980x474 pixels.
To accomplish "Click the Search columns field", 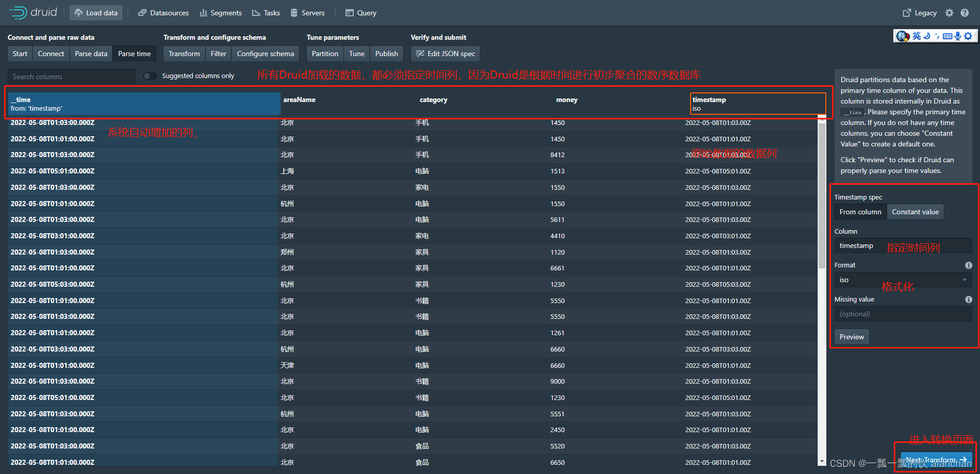I will click(x=71, y=77).
